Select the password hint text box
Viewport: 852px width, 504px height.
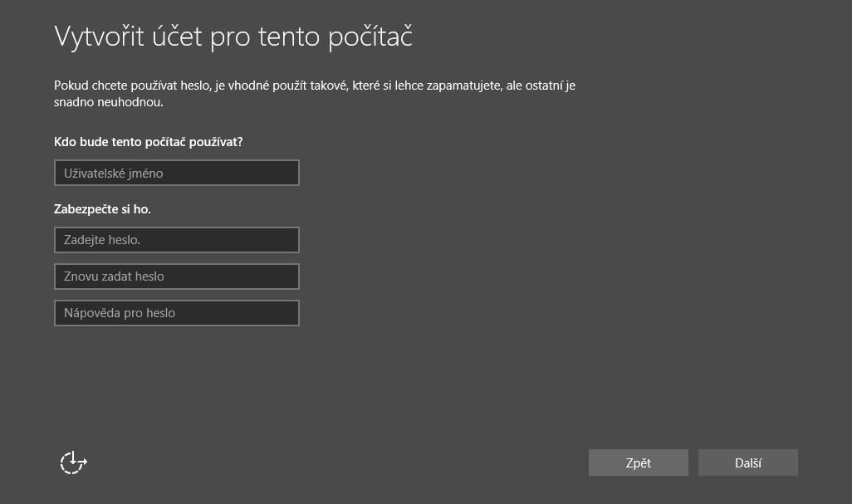click(177, 313)
